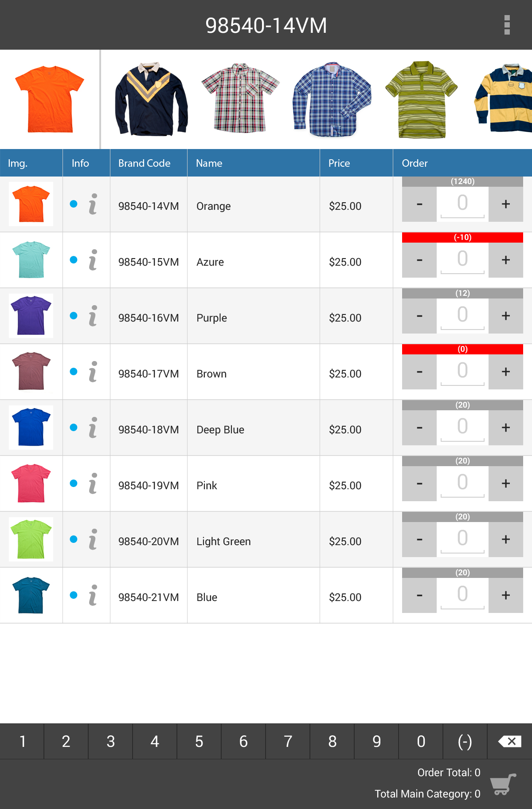Decrease the Azure shirt order quantity
Screen dimensions: 532x809
click(419, 260)
